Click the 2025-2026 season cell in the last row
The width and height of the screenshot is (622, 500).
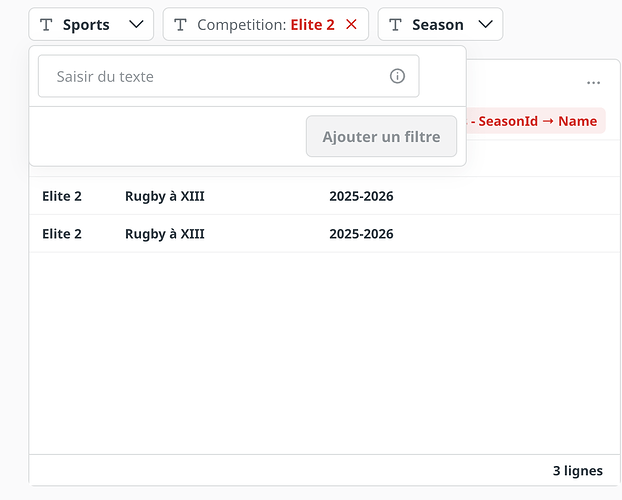(x=361, y=234)
